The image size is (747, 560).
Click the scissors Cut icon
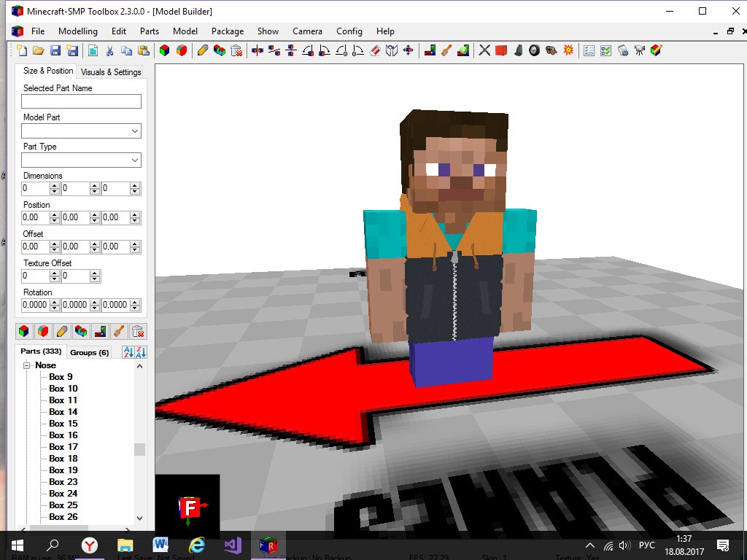click(109, 50)
